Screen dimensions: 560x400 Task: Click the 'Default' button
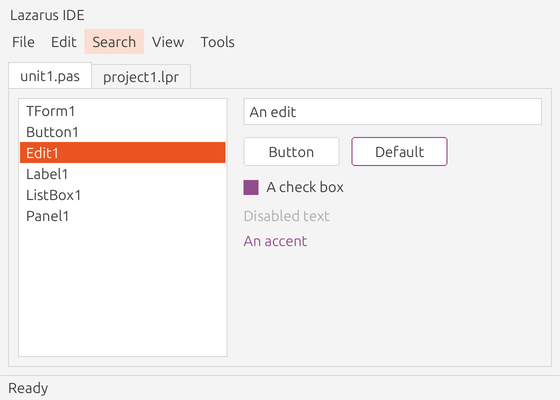(x=399, y=152)
